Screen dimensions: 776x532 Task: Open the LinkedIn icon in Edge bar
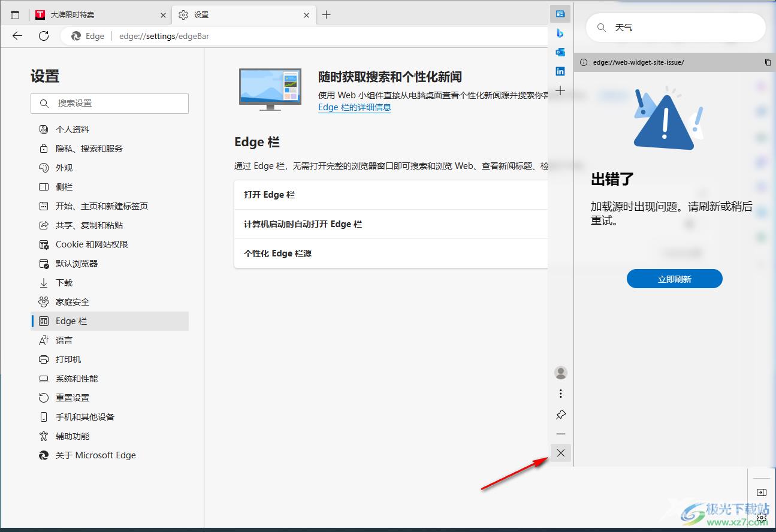[560, 71]
